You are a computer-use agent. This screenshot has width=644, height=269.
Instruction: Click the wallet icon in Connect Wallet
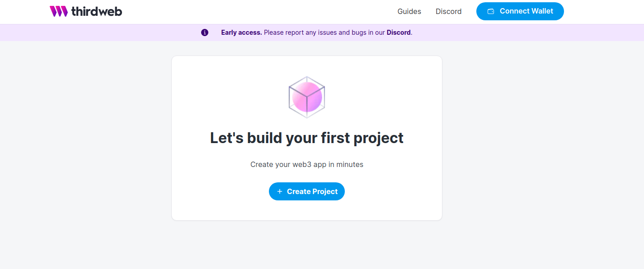491,11
